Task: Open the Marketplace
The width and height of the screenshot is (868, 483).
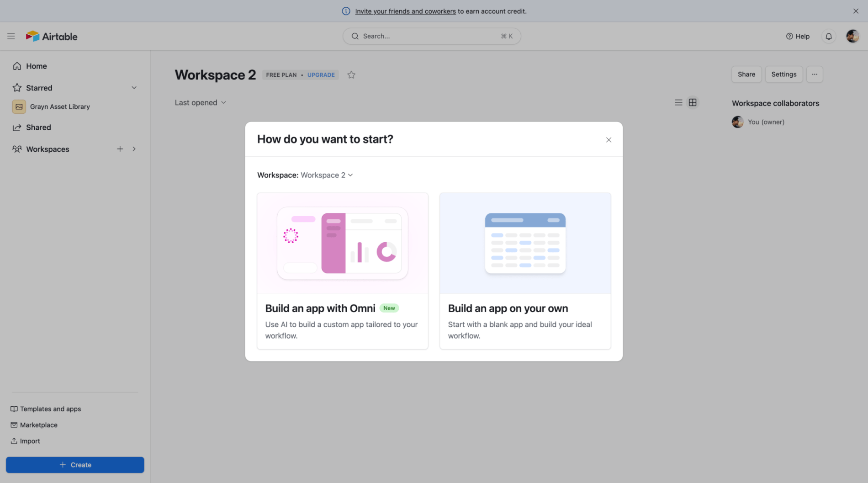Action: (x=34, y=425)
